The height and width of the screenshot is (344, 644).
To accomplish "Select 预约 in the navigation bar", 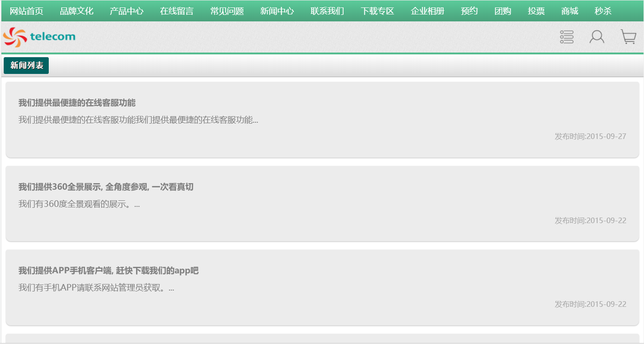I will click(x=469, y=11).
